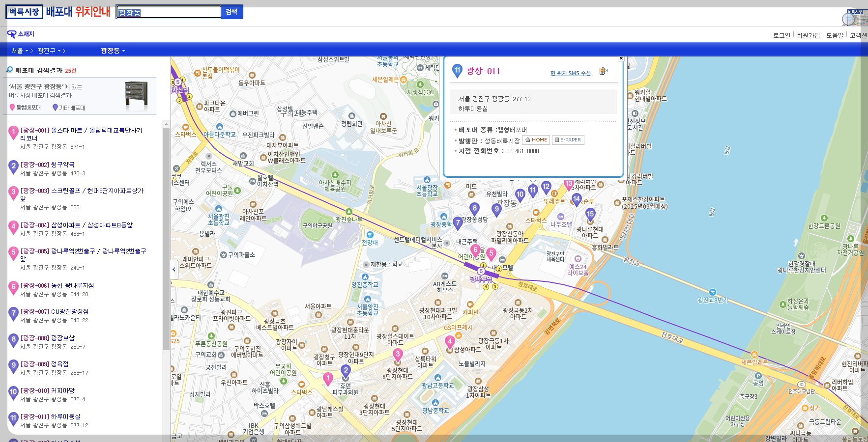Open map marker 5 by 광나루역
Viewport: 868px width, 442px height.
point(491,254)
